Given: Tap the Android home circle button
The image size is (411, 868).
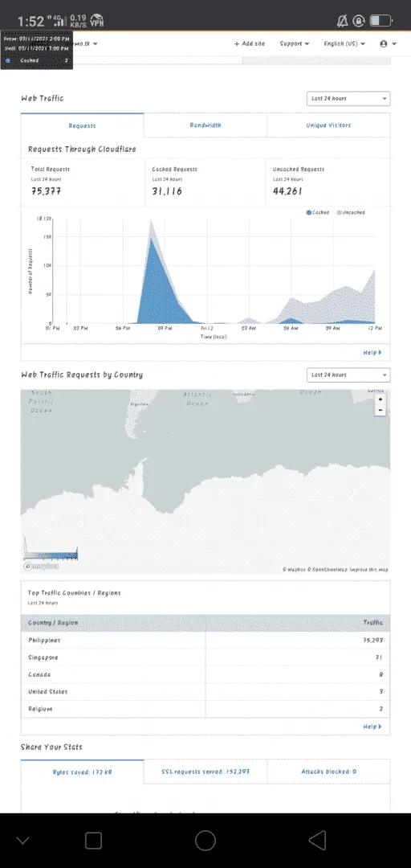Looking at the screenshot, I should point(205,841).
